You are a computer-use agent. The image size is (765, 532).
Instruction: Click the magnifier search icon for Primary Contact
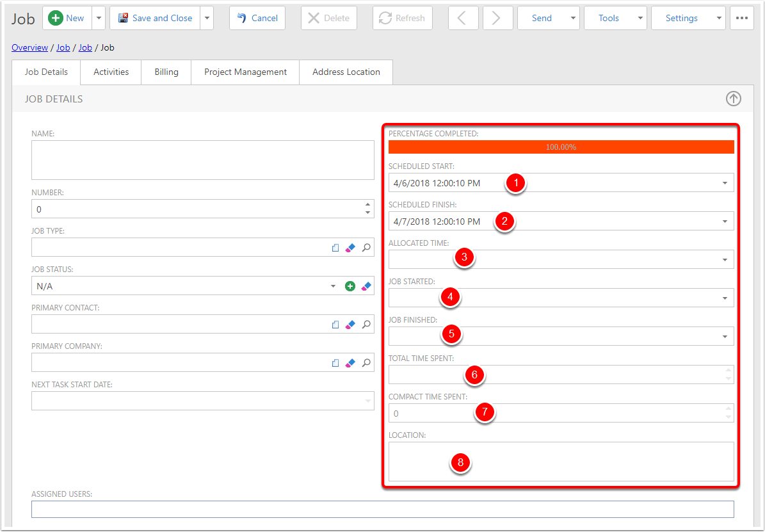coord(366,325)
